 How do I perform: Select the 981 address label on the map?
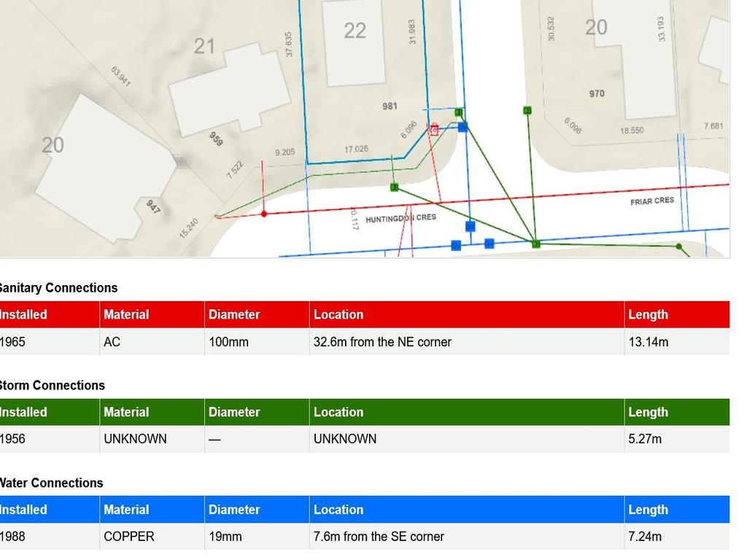click(390, 106)
